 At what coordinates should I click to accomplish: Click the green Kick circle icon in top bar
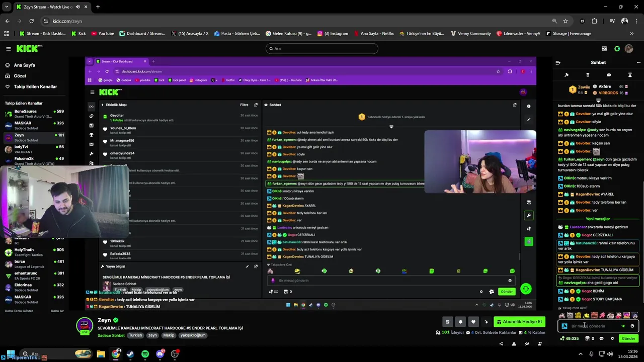617,49
